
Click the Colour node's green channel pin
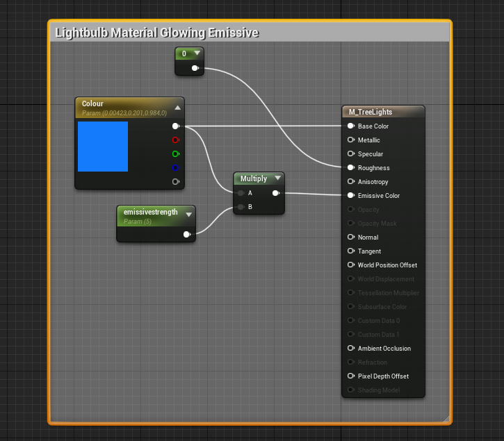tap(175, 154)
